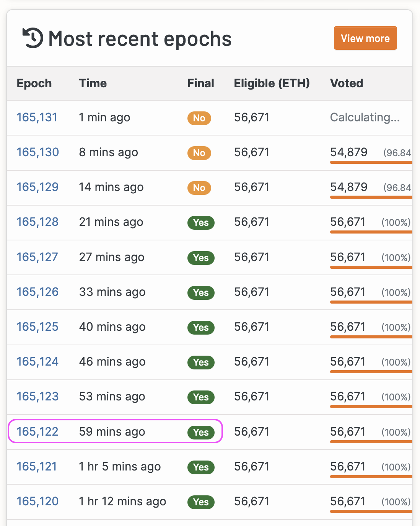This screenshot has width=420, height=526.
Task: Click the Yes badge for epoch 165,125
Action: [201, 327]
